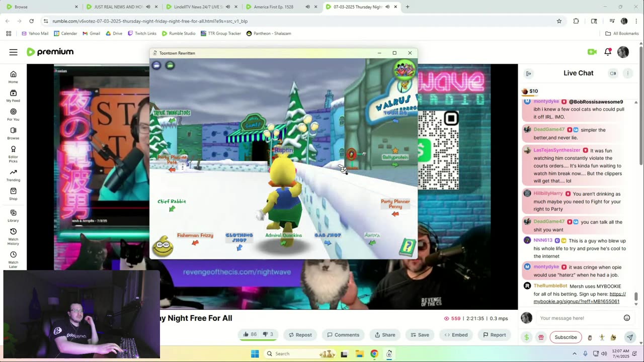Click the message input field
The image size is (644, 362).
tap(579, 318)
